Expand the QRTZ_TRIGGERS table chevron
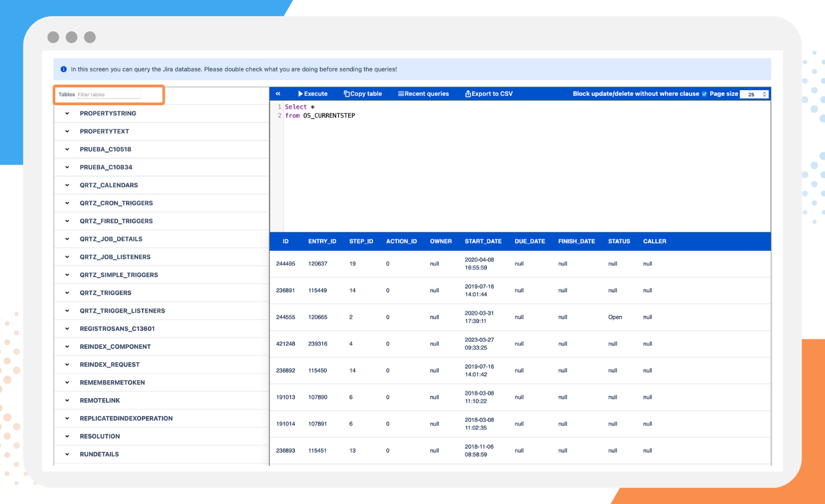 point(67,292)
